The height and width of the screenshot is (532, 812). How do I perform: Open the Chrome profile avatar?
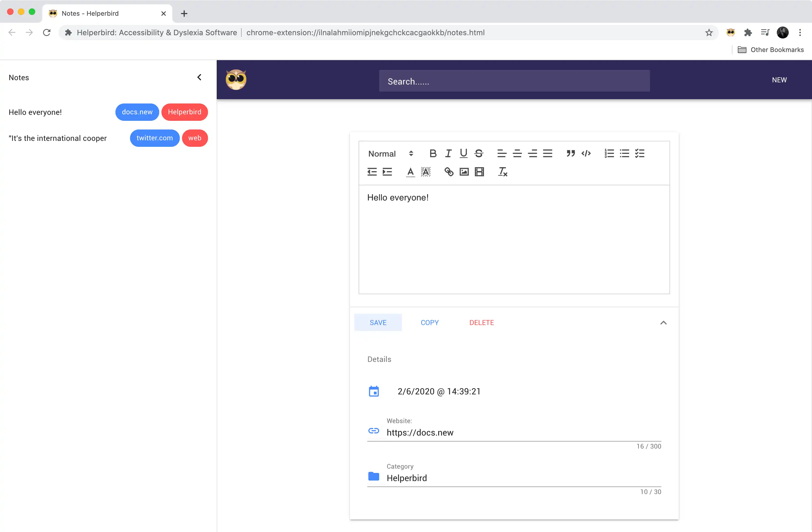click(783, 33)
